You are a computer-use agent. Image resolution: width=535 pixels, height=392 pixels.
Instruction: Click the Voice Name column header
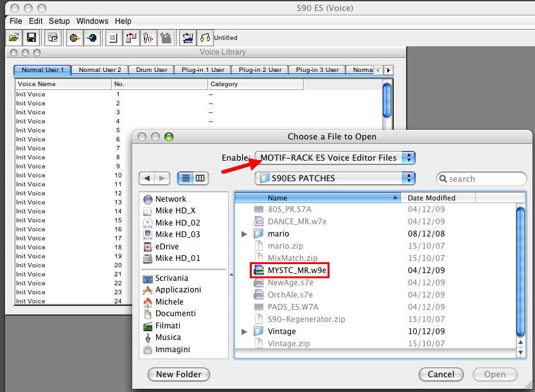click(63, 84)
